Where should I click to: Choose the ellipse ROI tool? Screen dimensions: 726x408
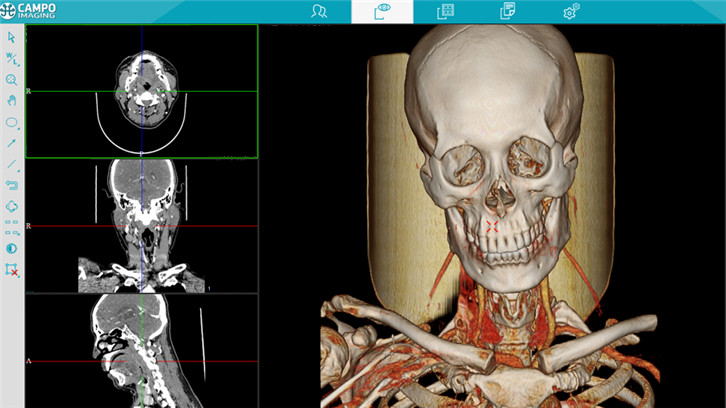click(12, 122)
